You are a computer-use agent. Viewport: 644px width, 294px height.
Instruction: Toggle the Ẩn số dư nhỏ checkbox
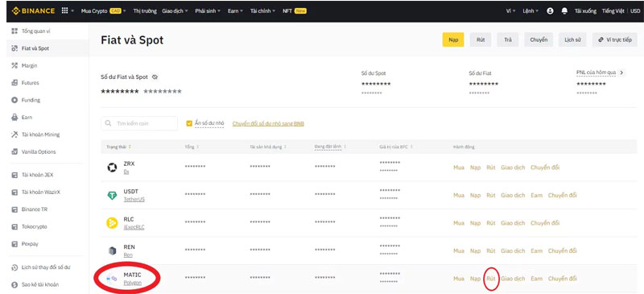pos(189,123)
